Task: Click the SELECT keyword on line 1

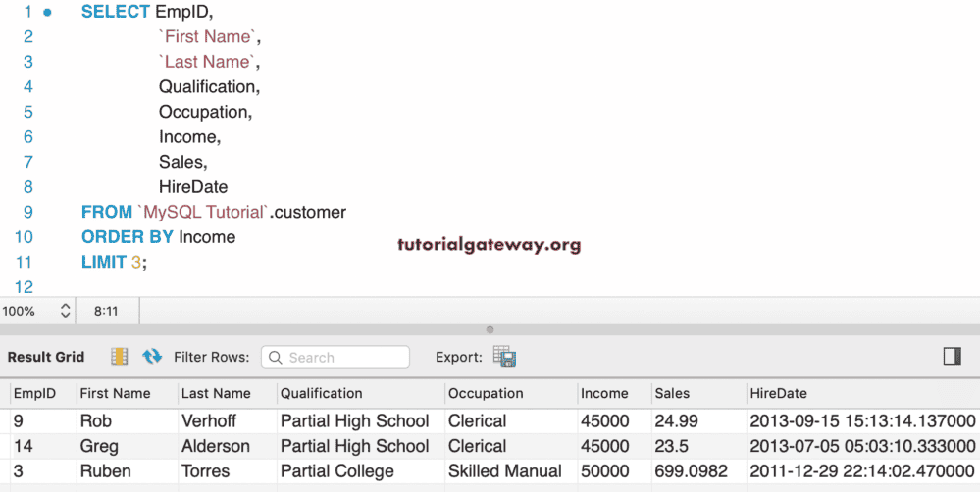Action: pyautogui.click(x=116, y=11)
